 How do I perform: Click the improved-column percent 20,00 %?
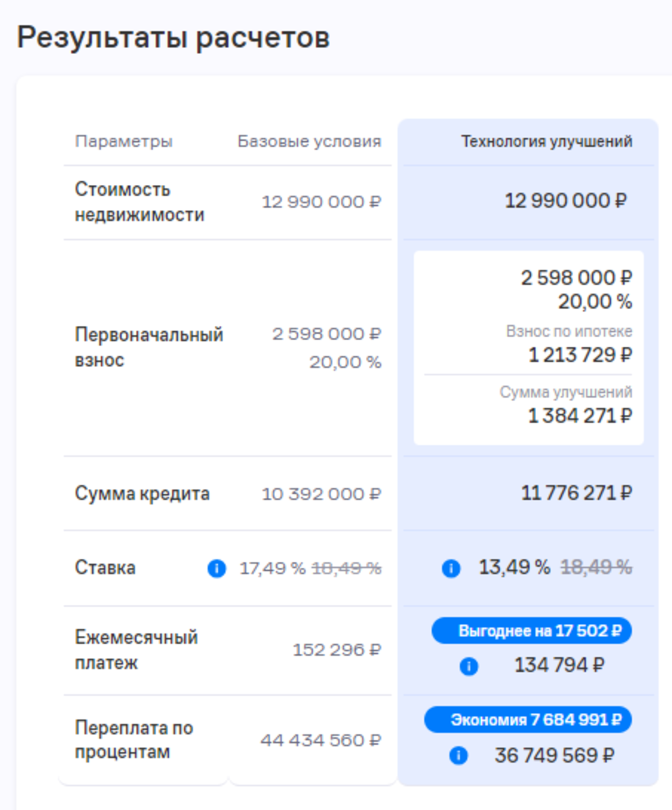[595, 302]
